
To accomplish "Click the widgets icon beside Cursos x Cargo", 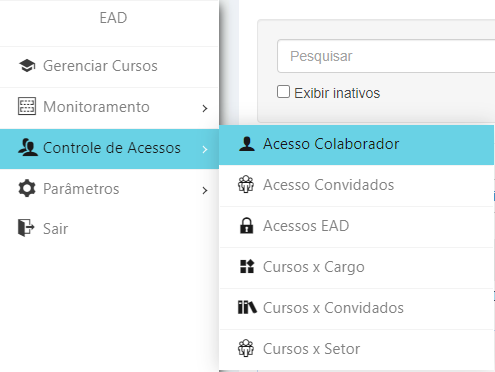I will (247, 266).
